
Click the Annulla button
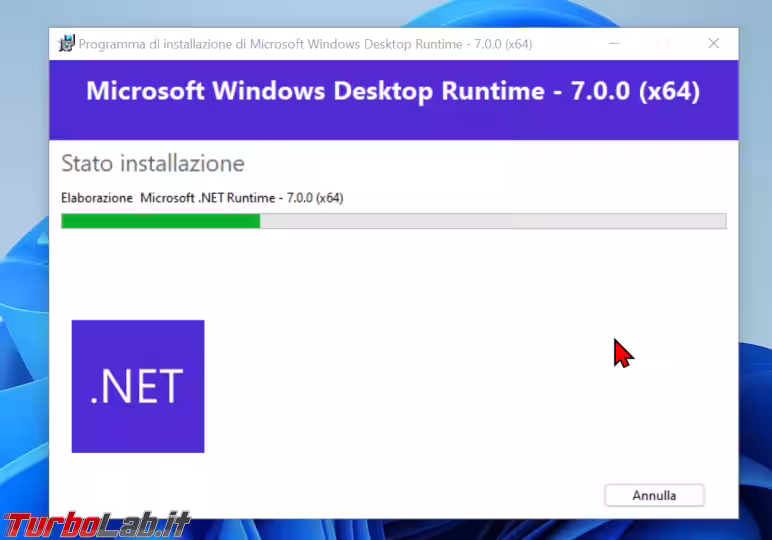click(x=654, y=495)
